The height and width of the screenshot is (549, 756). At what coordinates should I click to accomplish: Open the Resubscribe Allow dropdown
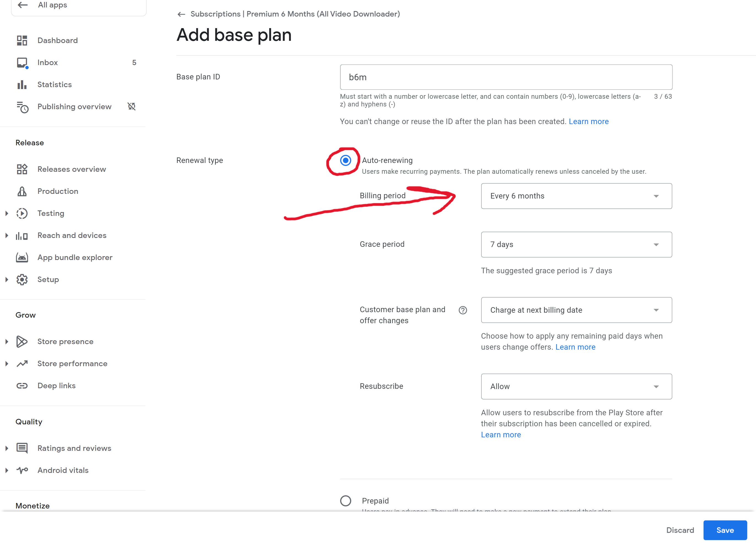coord(576,386)
